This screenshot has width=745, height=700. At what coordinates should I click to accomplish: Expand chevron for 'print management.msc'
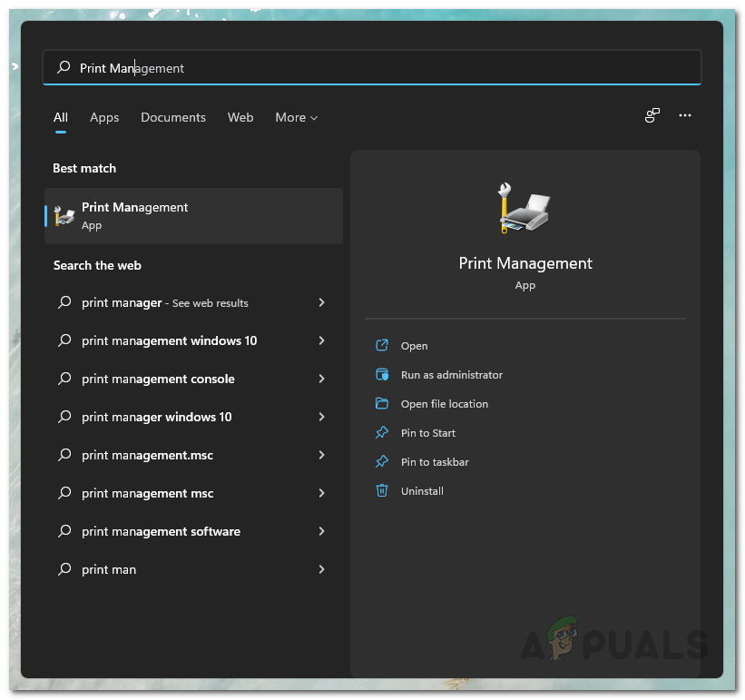[321, 455]
